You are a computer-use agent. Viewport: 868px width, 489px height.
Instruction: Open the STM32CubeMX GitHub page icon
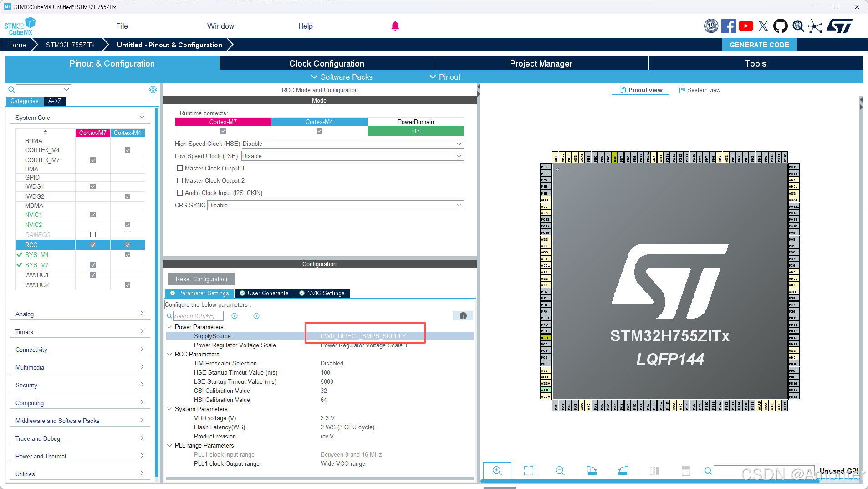click(781, 26)
